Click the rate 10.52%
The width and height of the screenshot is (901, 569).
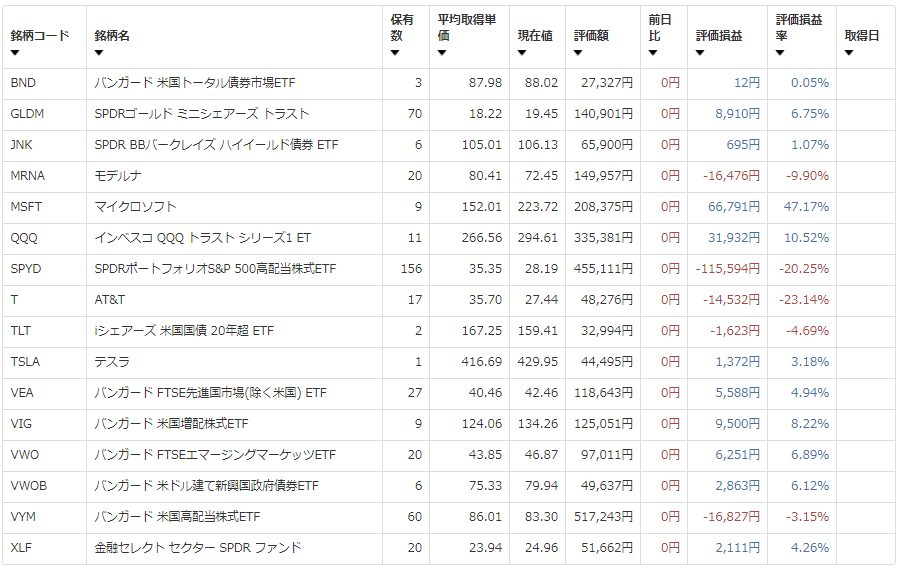pyautogui.click(x=806, y=239)
